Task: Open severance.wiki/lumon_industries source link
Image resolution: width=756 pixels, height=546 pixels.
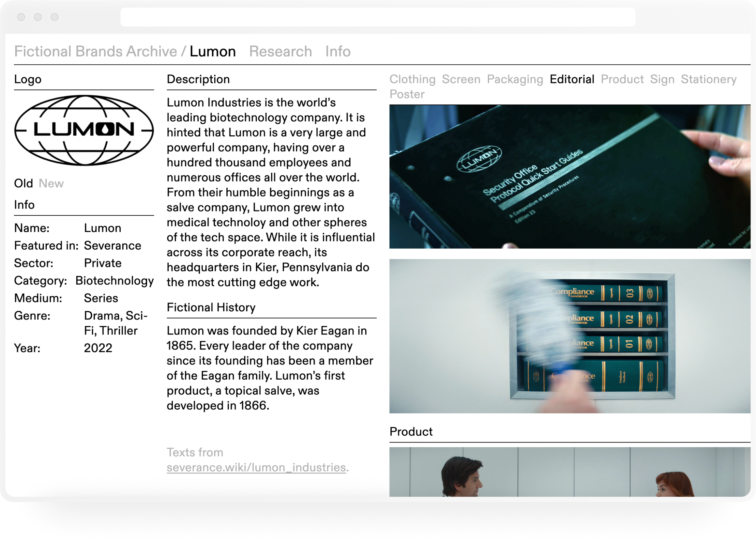Action: point(256,467)
